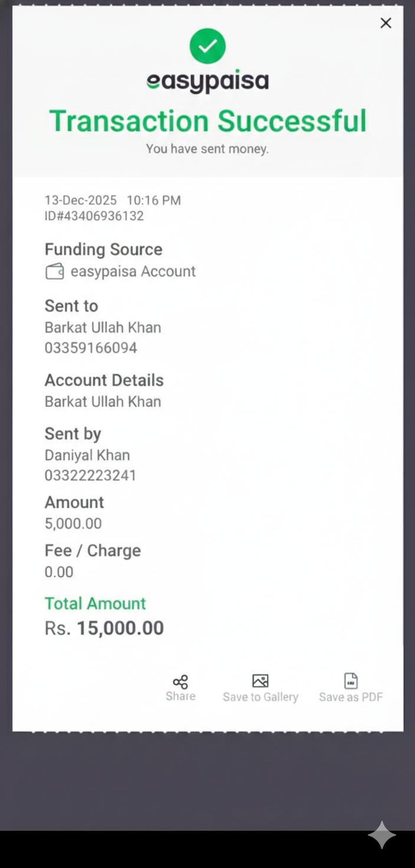Tap the sender name Daniyal Khan
Screen dimensions: 415x868
coord(87,455)
